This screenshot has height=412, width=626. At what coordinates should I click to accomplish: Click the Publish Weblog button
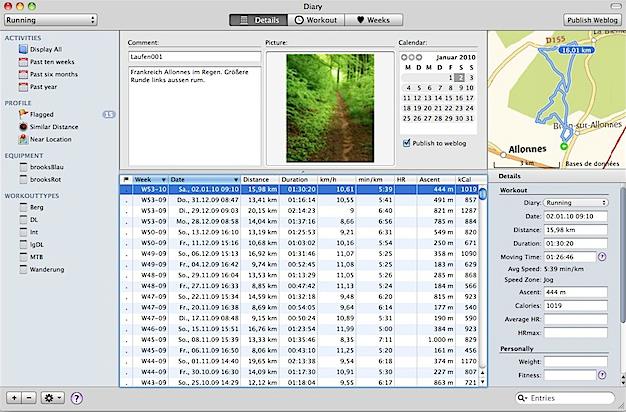592,20
